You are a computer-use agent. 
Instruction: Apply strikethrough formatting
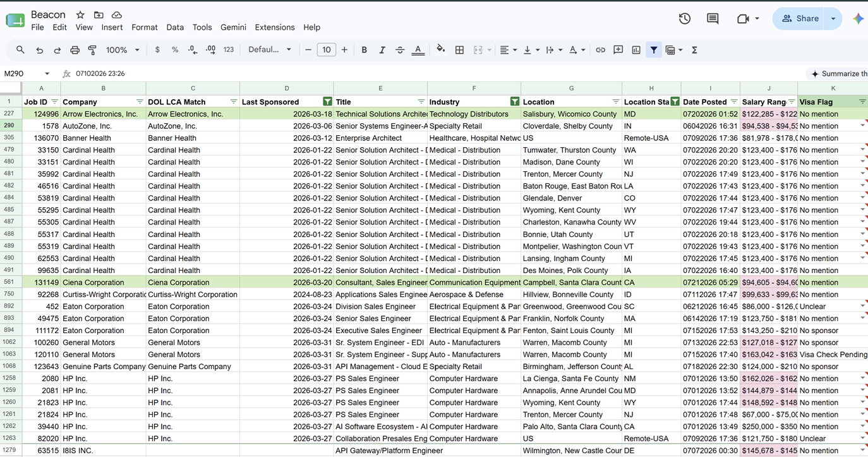(400, 50)
